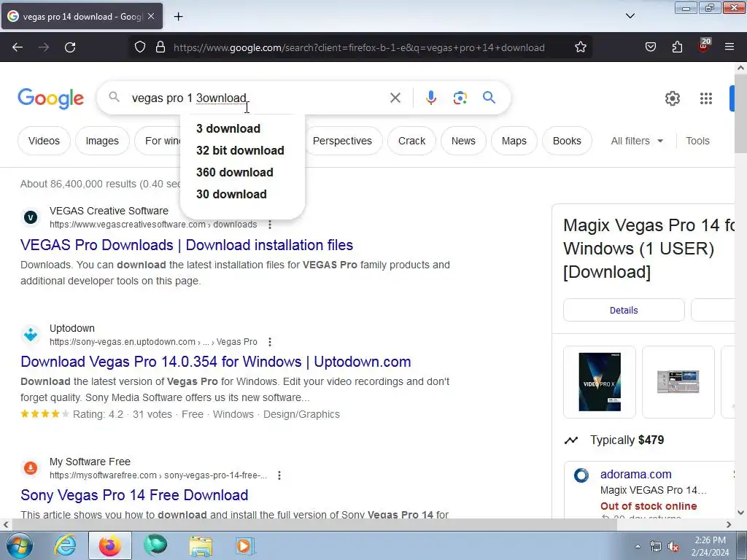747x560 pixels.
Task: Filter results by Books
Action: click(567, 141)
